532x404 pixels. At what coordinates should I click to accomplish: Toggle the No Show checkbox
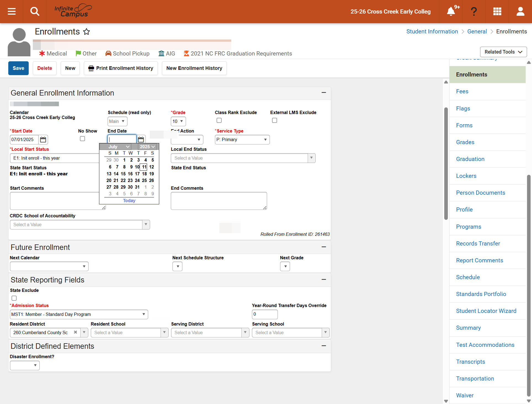(83, 139)
